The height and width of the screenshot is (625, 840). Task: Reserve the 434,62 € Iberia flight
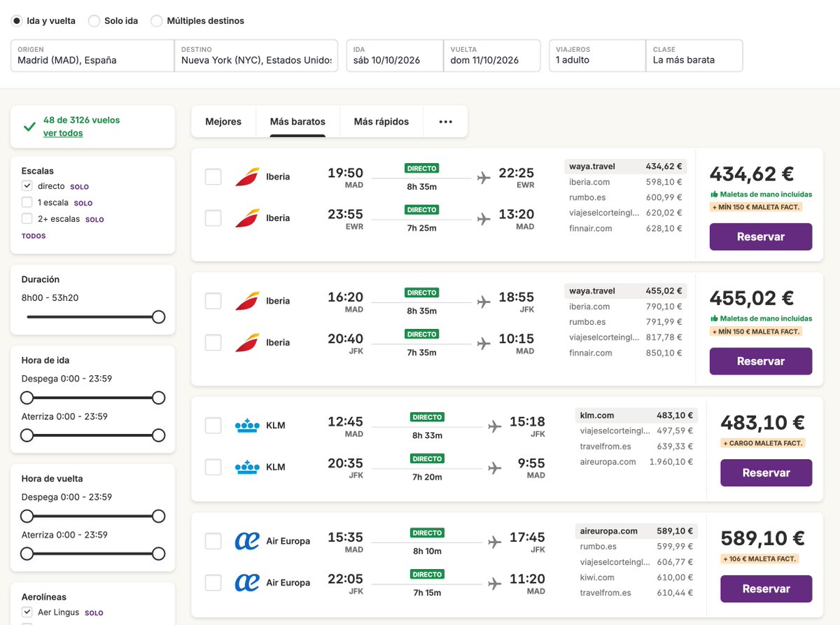pyautogui.click(x=761, y=237)
